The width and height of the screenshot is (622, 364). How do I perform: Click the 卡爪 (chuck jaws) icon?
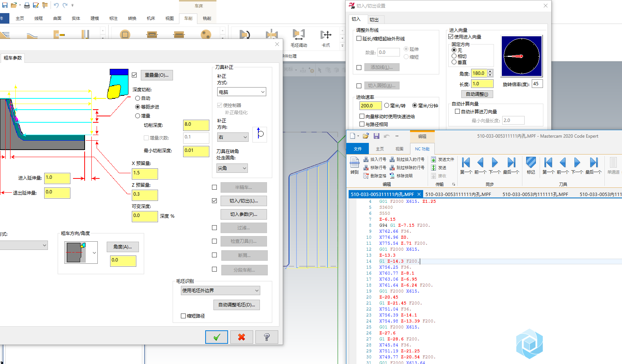pyautogui.click(x=326, y=38)
